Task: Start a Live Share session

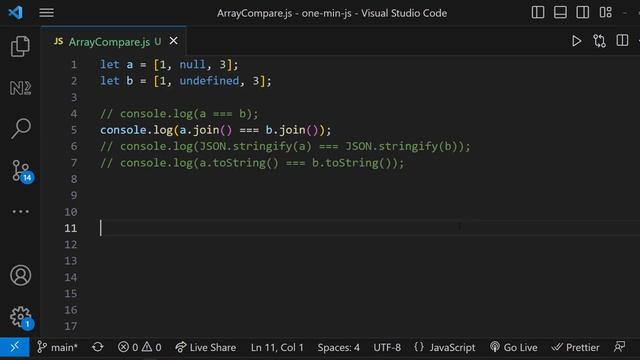Action: click(205, 347)
